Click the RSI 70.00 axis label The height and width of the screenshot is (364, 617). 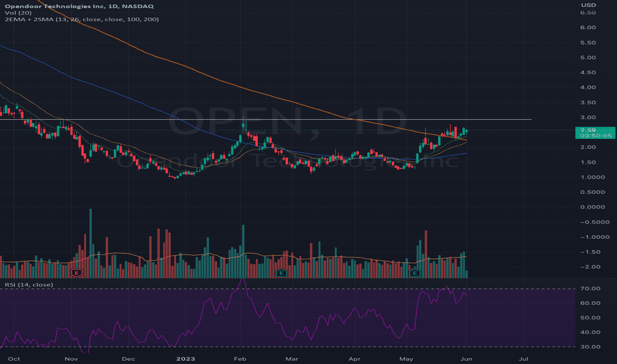(591, 289)
